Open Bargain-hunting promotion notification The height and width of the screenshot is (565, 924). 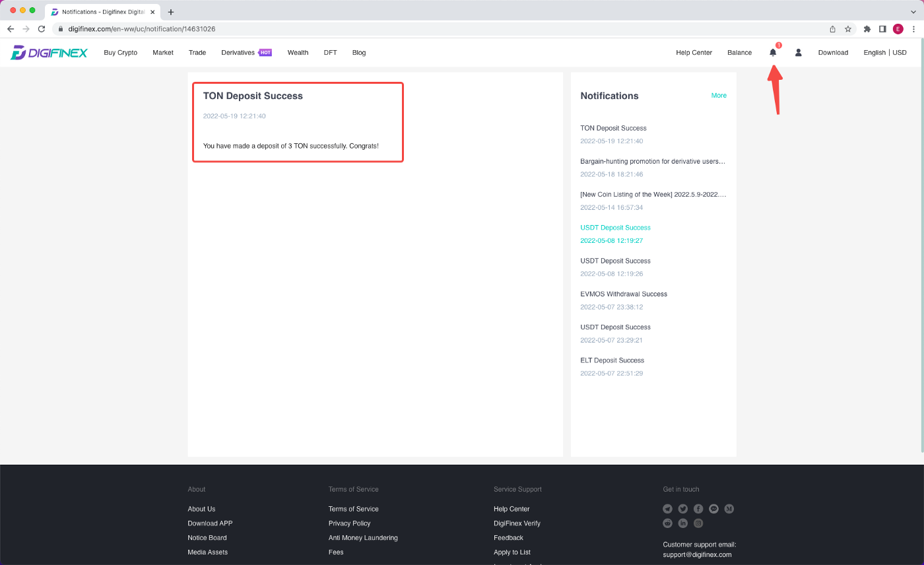click(653, 161)
